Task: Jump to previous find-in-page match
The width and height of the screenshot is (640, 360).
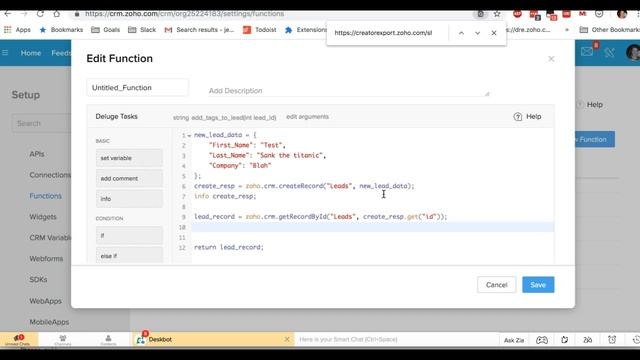Action: pyautogui.click(x=461, y=33)
